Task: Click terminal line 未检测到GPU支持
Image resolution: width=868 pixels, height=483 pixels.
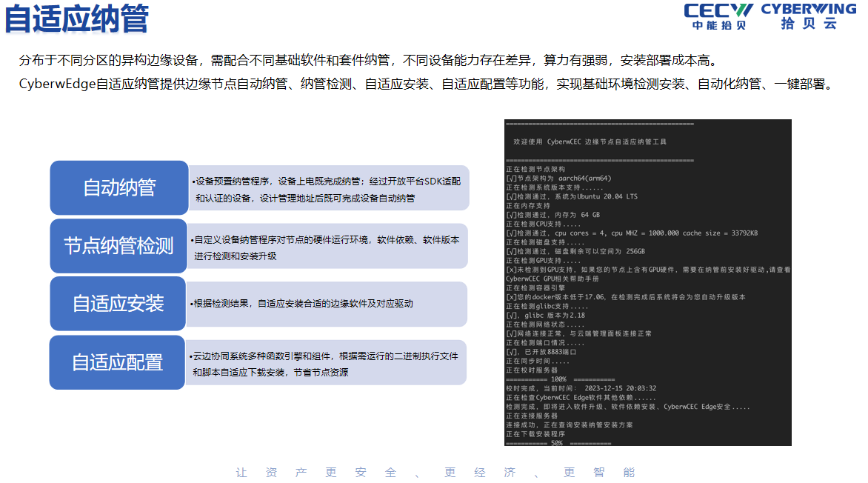Action: (648, 270)
